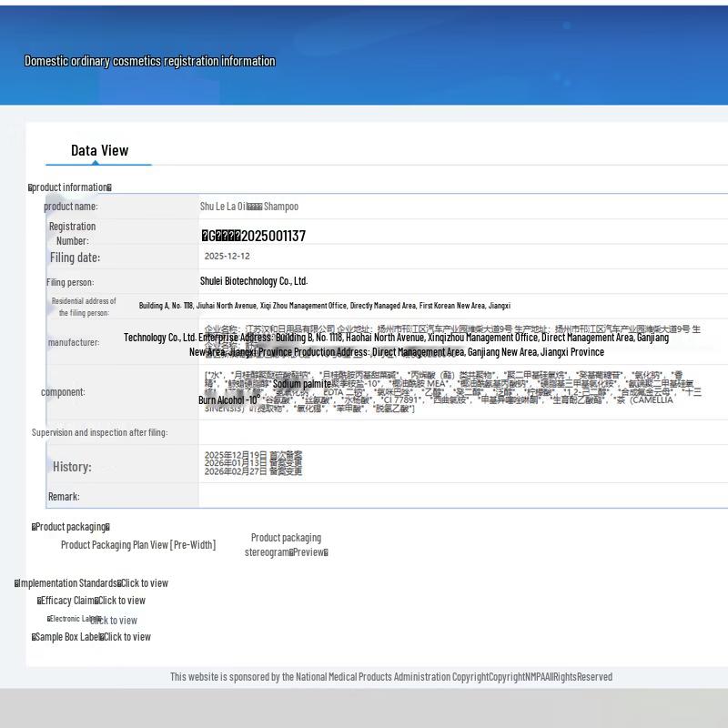The width and height of the screenshot is (728, 728).
Task: Click the NMPA copyright footer text
Action: coord(391,677)
